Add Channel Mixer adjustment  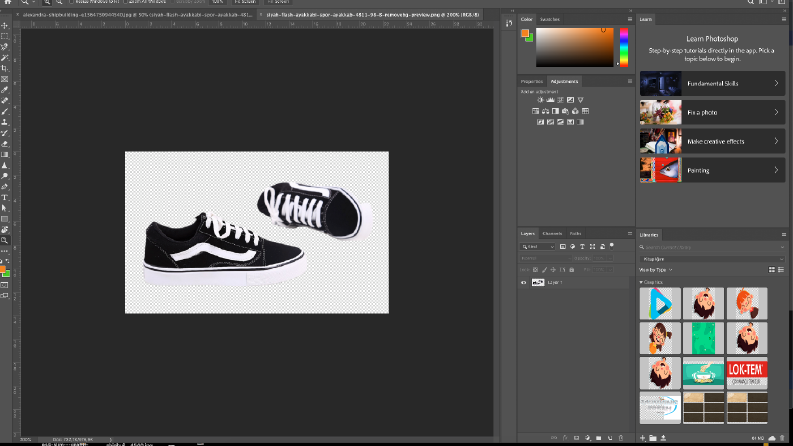[x=575, y=111]
